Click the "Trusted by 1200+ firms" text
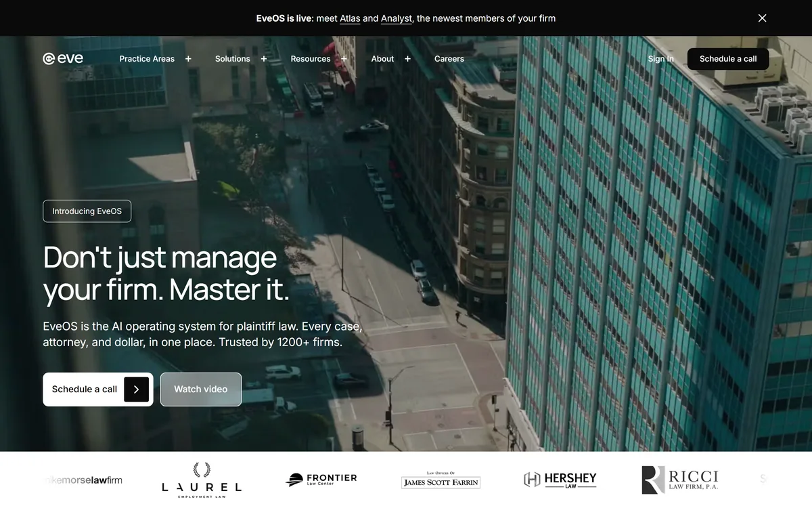 coord(280,342)
